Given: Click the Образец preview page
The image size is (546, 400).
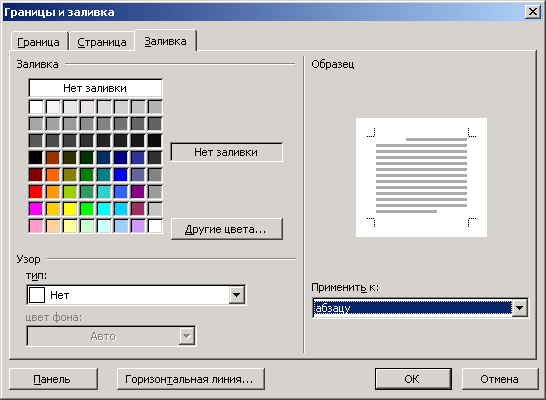Looking at the screenshot, I should tap(421, 178).
